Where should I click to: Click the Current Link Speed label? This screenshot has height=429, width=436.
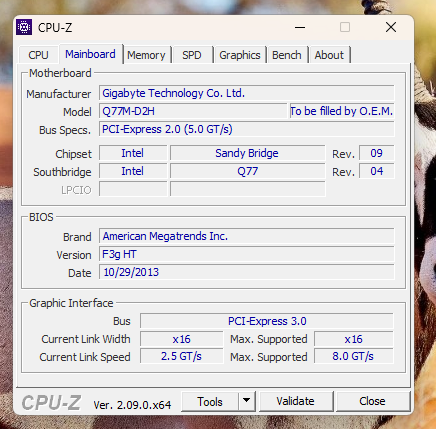[x=85, y=357]
